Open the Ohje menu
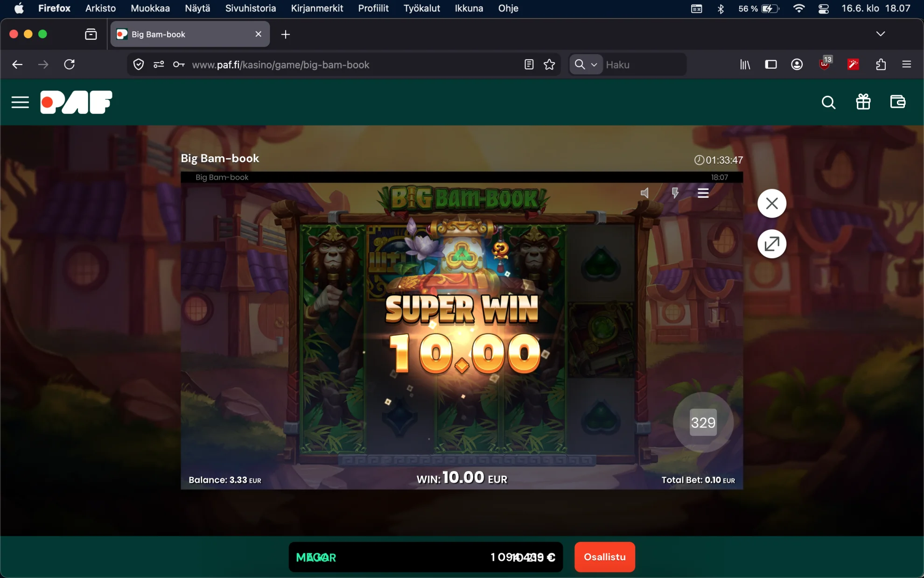The width and height of the screenshot is (924, 578). pyautogui.click(x=508, y=8)
